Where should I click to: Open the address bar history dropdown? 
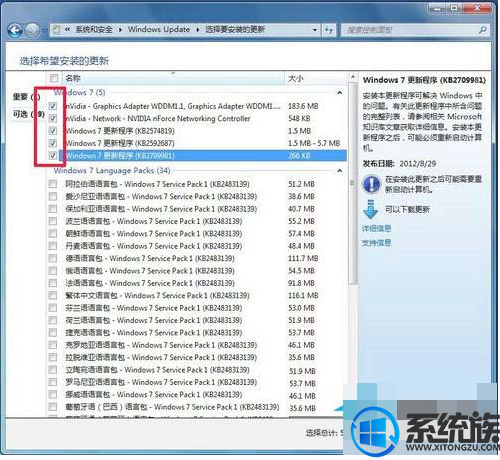click(x=315, y=30)
